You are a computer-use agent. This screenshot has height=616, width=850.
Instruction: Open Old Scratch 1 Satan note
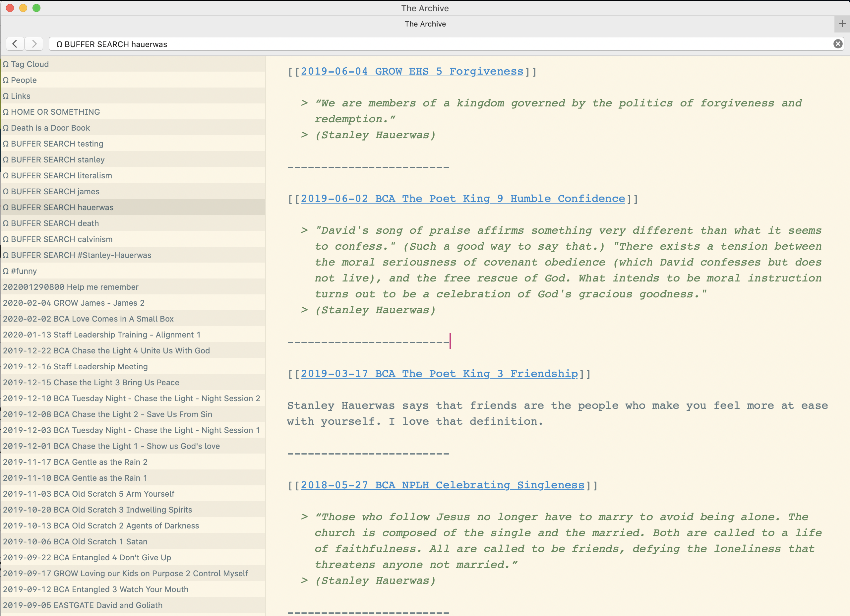(x=133, y=542)
